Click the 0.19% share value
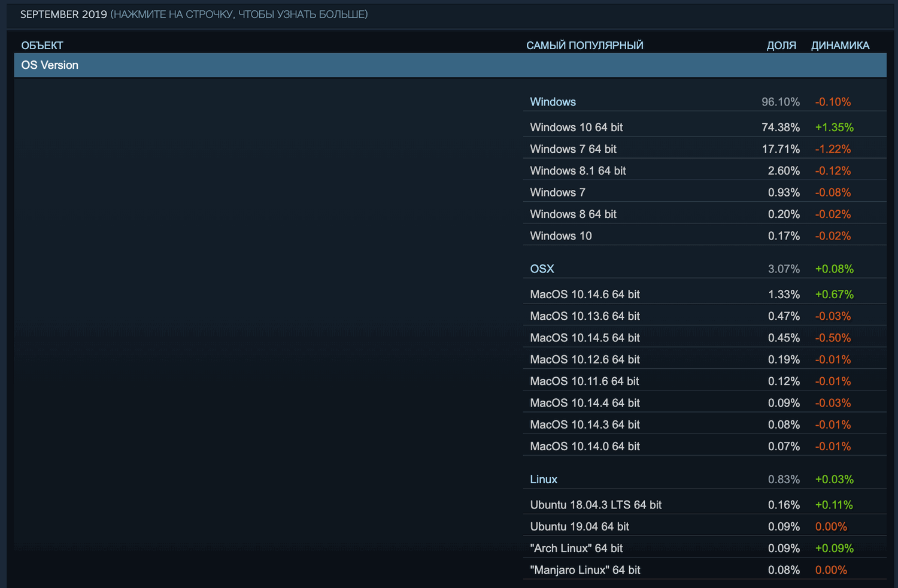The width and height of the screenshot is (898, 588). coord(784,359)
